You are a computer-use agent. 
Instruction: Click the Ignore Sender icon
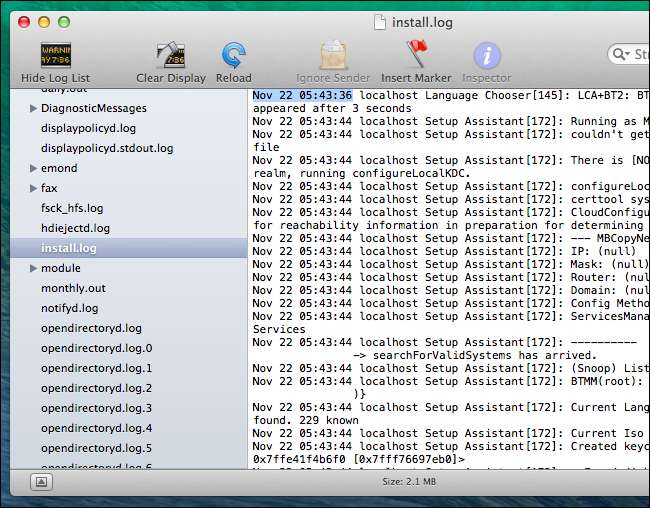point(332,56)
